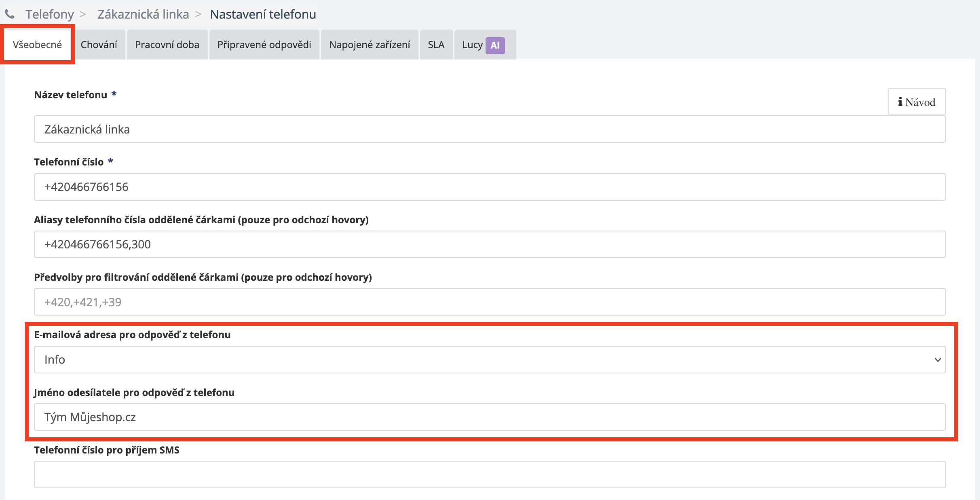Switch to the Všeobecné tab
980x500 pixels.
(x=37, y=44)
